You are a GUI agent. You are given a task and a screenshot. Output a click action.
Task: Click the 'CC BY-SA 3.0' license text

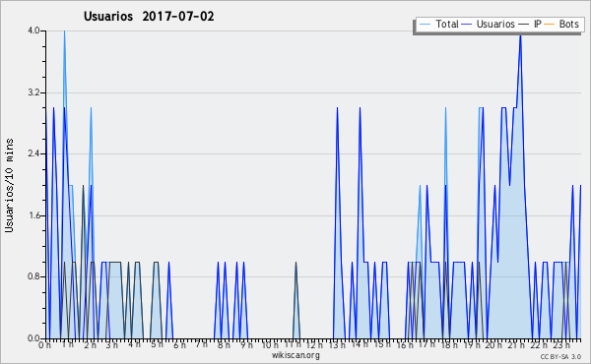point(560,356)
